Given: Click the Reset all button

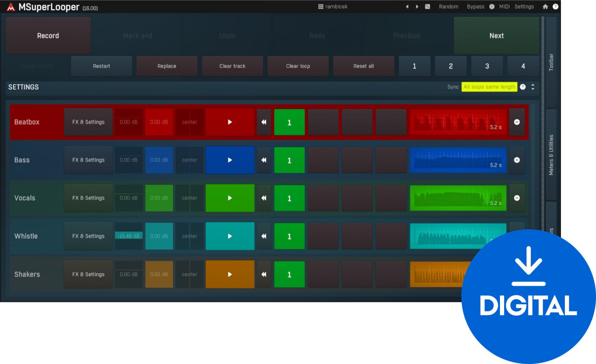Looking at the screenshot, I should pos(364,66).
